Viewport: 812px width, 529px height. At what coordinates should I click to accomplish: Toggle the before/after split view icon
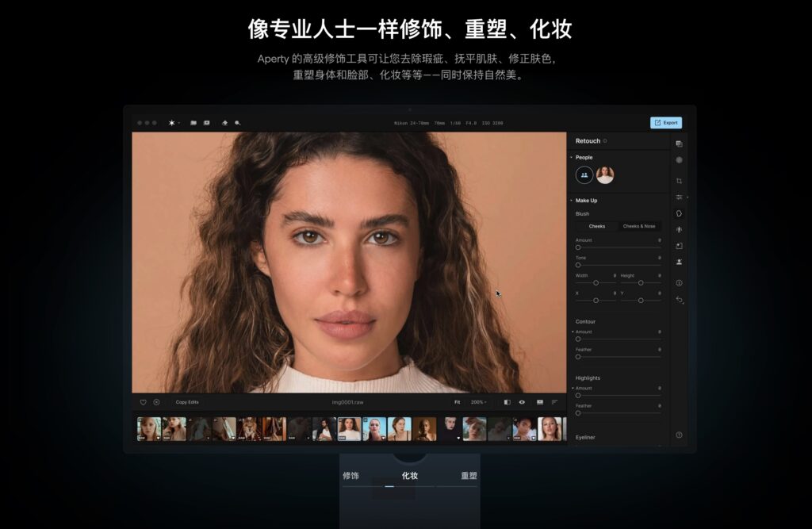(x=507, y=401)
